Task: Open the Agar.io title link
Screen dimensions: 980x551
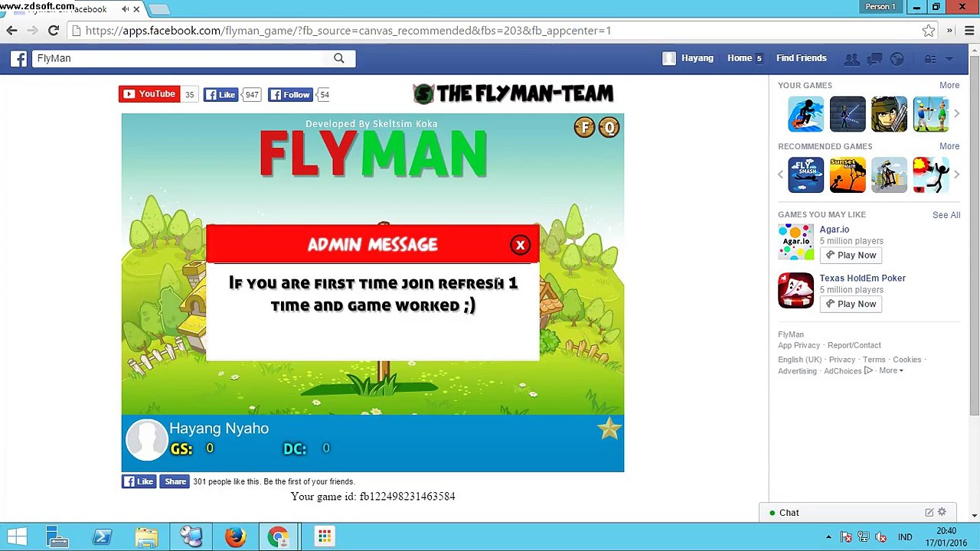Action: tap(835, 230)
